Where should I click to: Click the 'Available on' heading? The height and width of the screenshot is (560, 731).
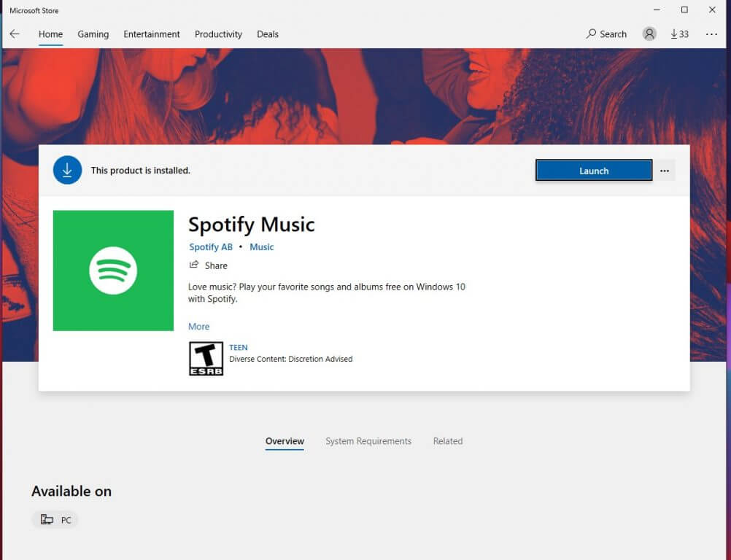click(71, 491)
